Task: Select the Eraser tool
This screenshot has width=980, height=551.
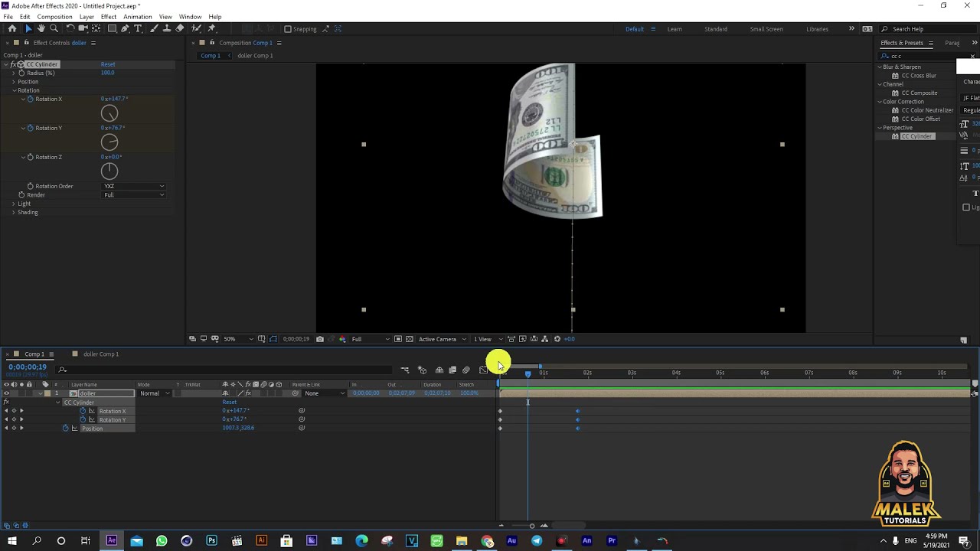Action: 180,29
